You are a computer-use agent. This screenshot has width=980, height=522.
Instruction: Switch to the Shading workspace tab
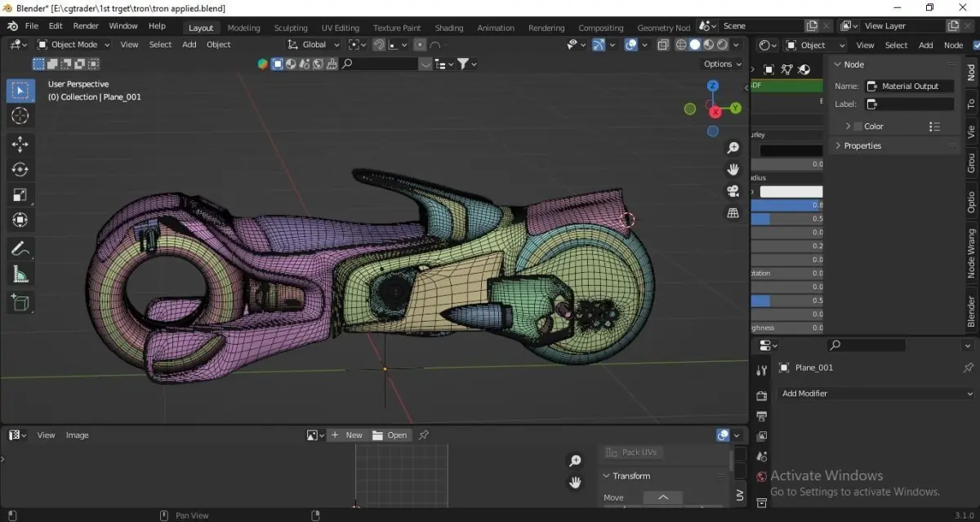click(449, 28)
